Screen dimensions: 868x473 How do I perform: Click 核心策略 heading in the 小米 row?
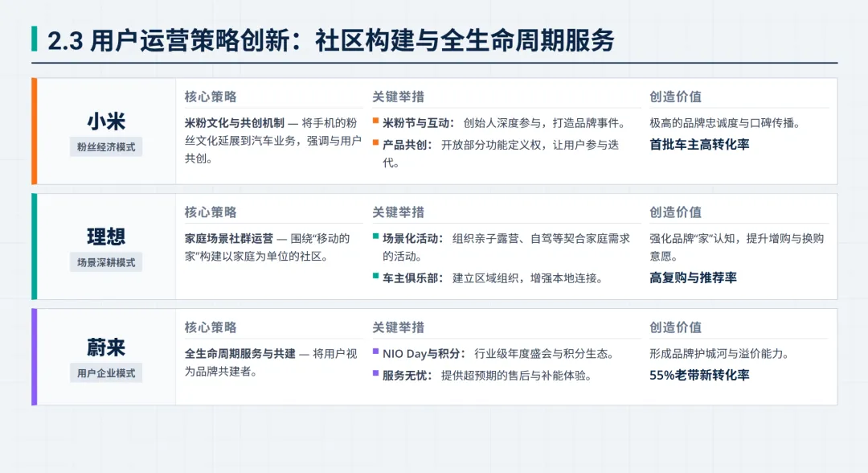pos(211,97)
